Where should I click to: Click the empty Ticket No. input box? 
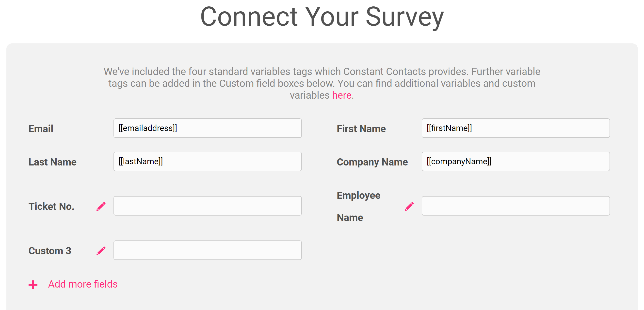(x=208, y=206)
